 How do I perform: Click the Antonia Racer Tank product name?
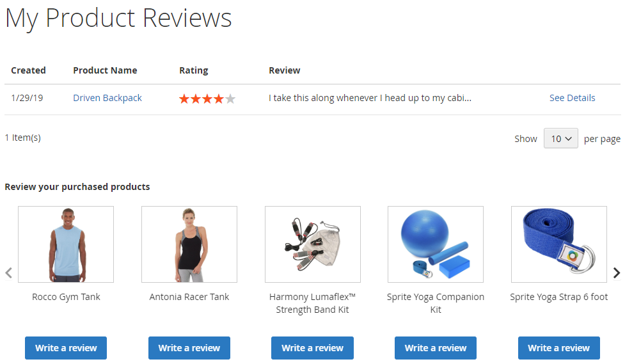tap(189, 297)
